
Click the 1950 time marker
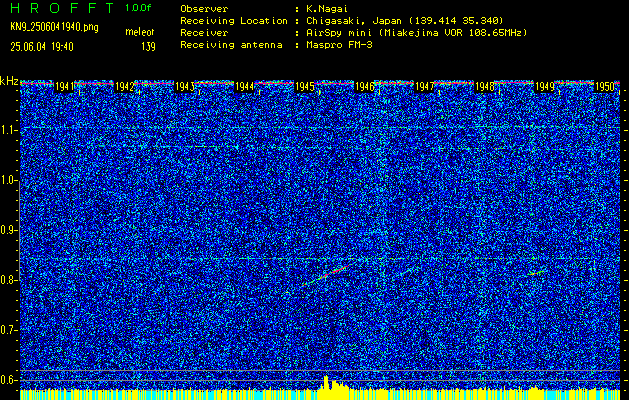pyautogui.click(x=605, y=87)
